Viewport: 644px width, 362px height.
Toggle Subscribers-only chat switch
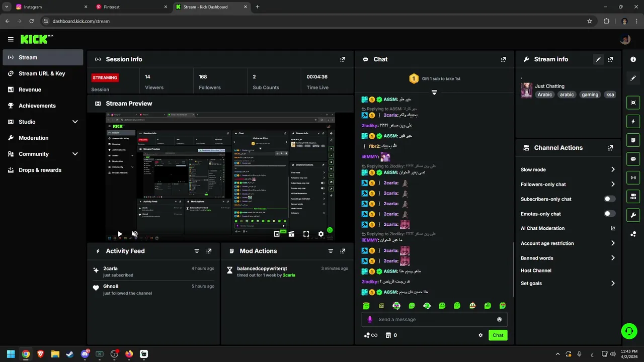[609, 199]
